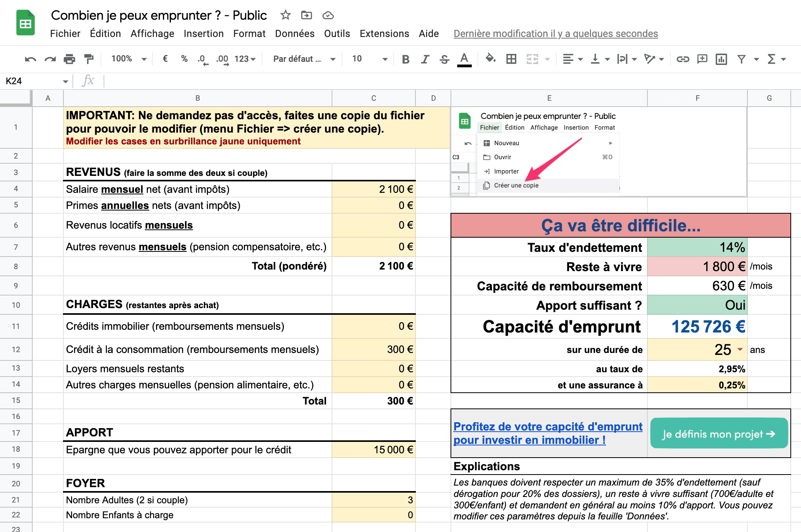This screenshot has width=801, height=532.
Task: Open the 100% zoom dropdown
Action: pyautogui.click(x=129, y=59)
